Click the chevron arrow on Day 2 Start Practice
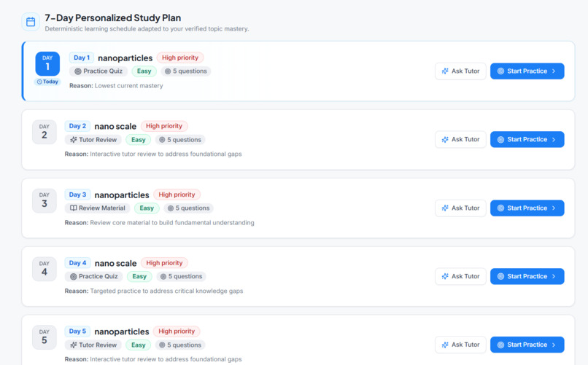 (554, 140)
